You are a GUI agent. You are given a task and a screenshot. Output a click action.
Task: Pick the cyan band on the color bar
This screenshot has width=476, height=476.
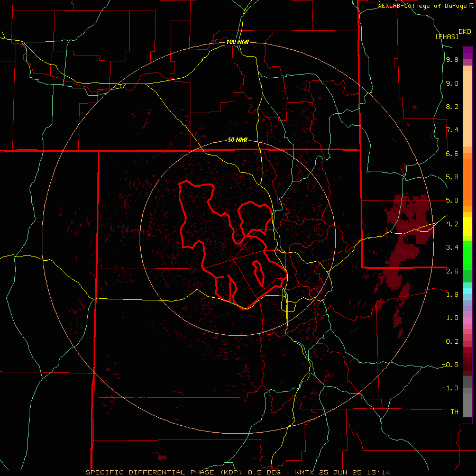point(467,290)
